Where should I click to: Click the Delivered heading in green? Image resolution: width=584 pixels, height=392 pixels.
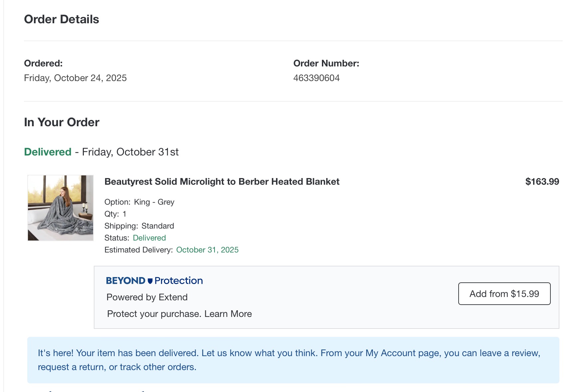[48, 152]
